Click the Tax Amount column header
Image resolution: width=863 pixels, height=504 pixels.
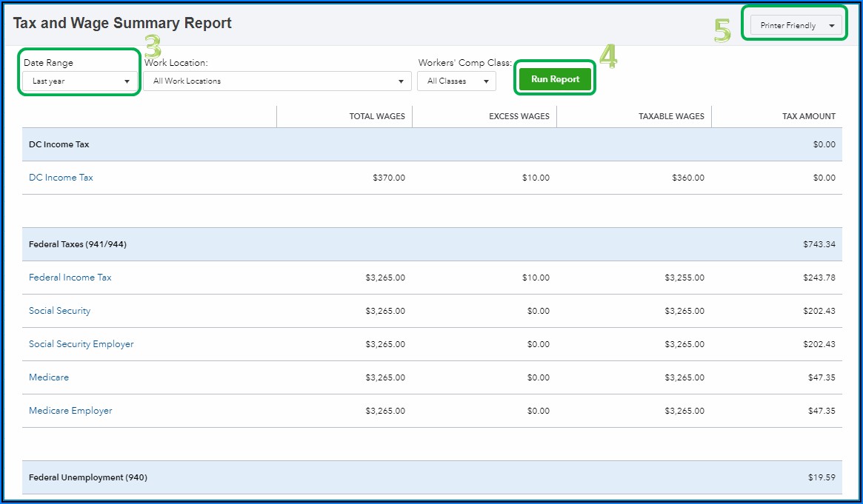[x=808, y=116]
